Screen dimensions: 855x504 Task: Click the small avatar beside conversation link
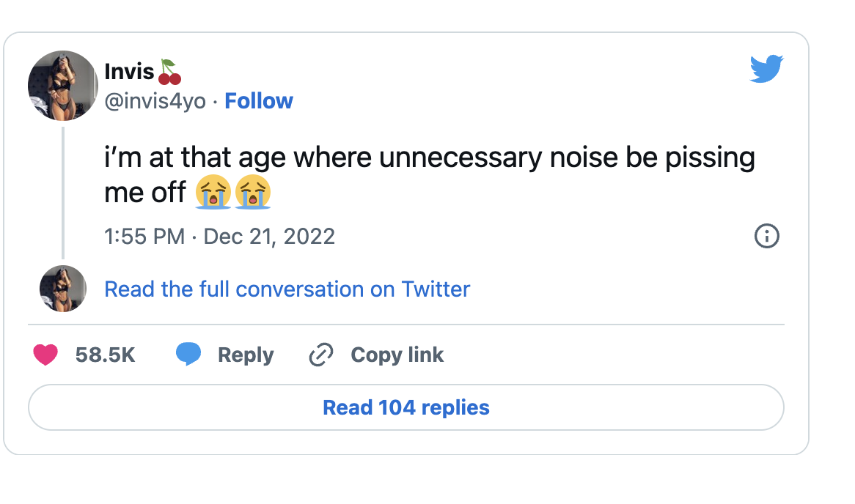(63, 289)
